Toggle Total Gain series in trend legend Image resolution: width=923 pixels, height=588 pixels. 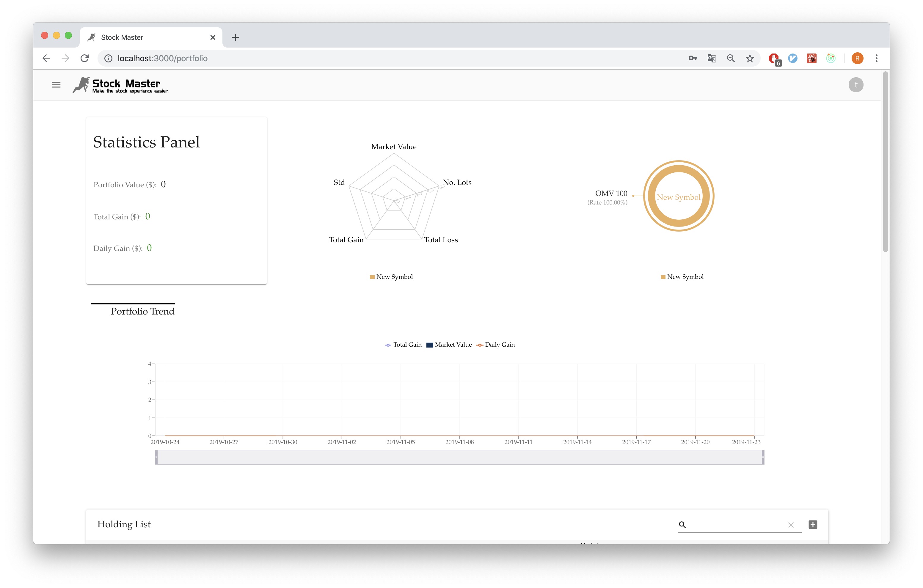(x=403, y=345)
